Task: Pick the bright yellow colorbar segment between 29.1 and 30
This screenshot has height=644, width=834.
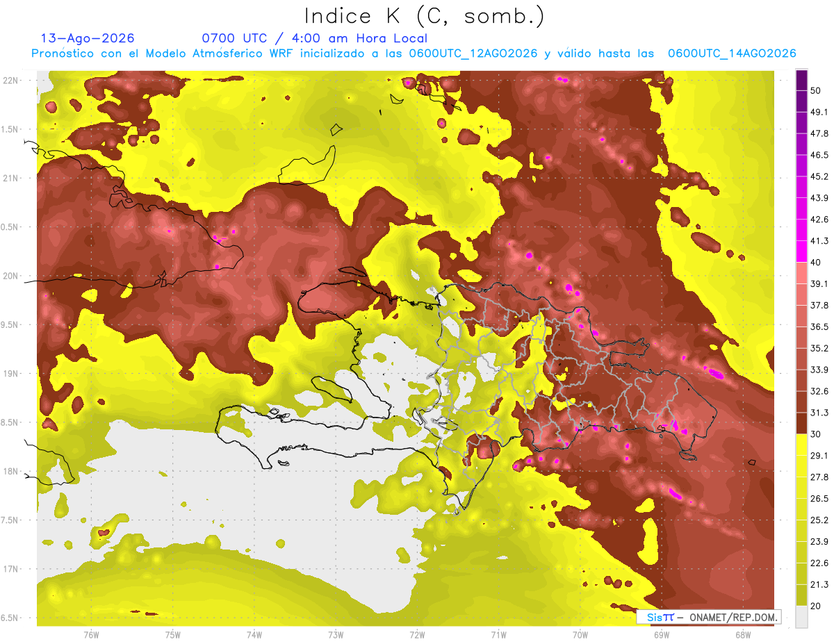Action: pos(801,445)
